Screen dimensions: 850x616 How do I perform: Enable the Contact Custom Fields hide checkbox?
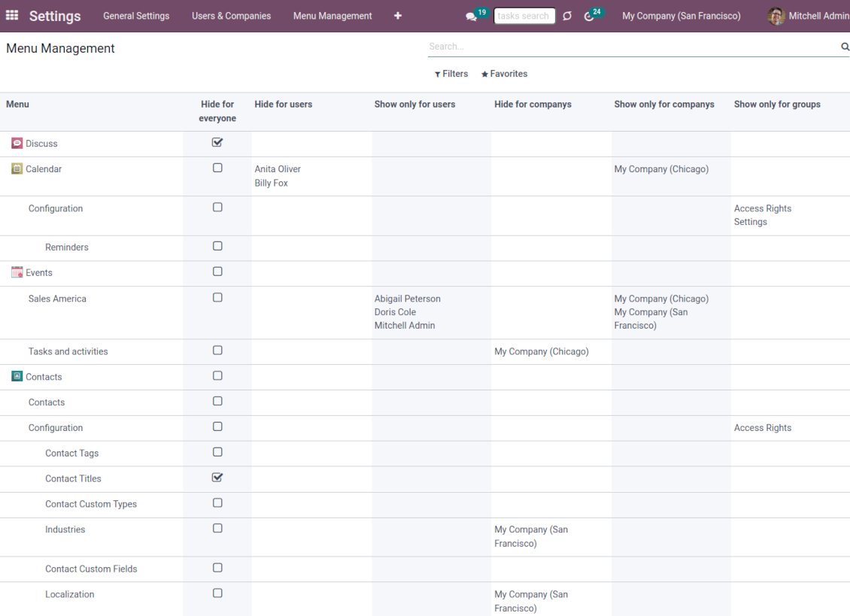click(x=217, y=568)
